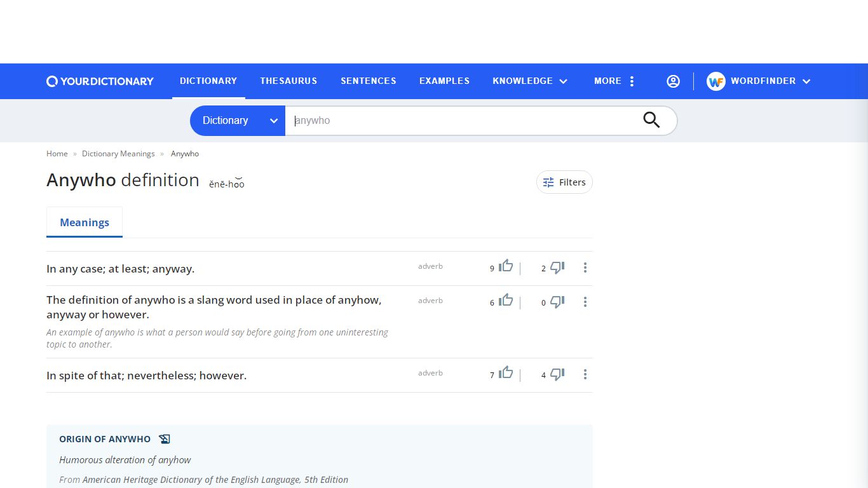Click the "ORIGIN OF ANYWHO" heading

click(105, 439)
